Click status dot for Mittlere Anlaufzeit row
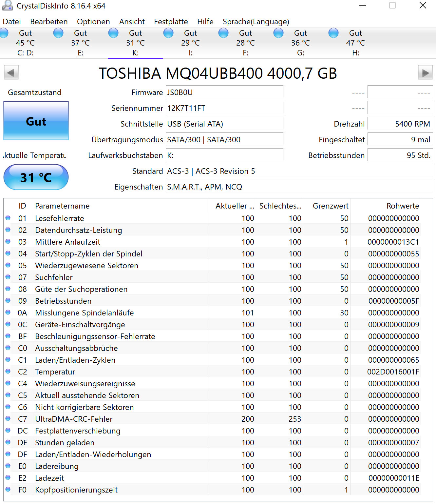Viewport: 436px width, 504px height. pos(8,241)
